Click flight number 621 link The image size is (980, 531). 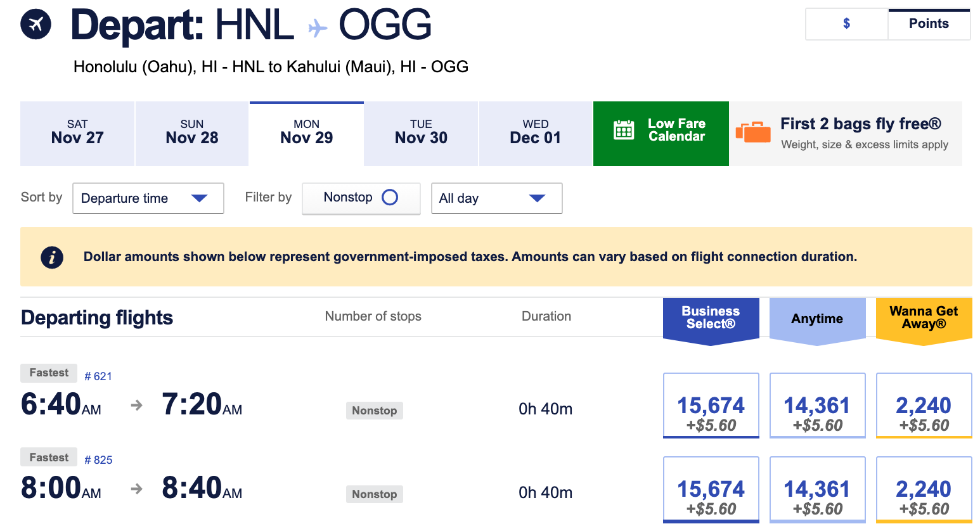[98, 376]
